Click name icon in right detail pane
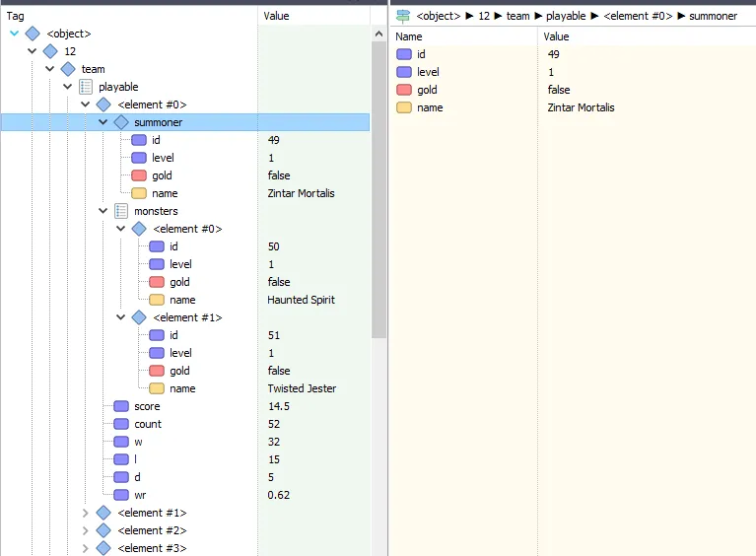Image resolution: width=756 pixels, height=556 pixels. click(404, 107)
